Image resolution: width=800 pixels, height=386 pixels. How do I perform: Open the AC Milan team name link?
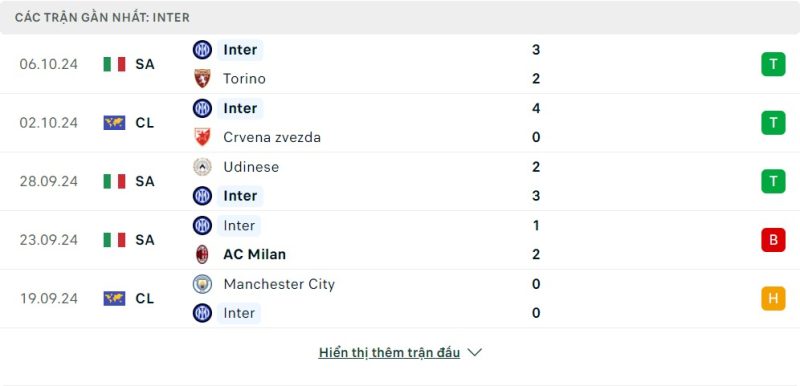pos(255,254)
